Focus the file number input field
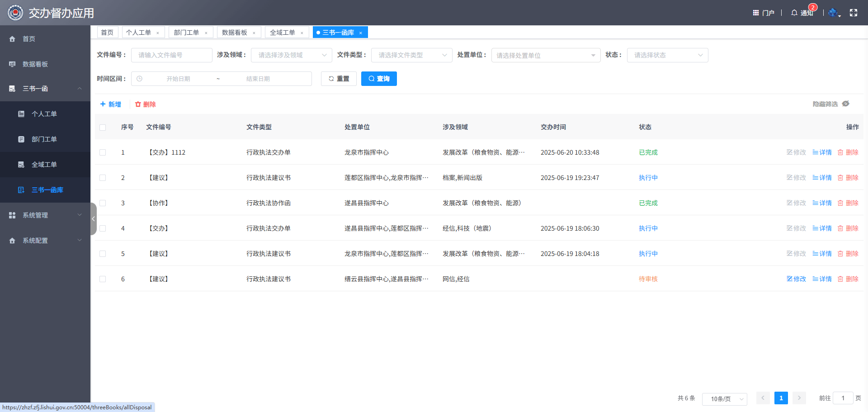The image size is (868, 412). tap(172, 55)
